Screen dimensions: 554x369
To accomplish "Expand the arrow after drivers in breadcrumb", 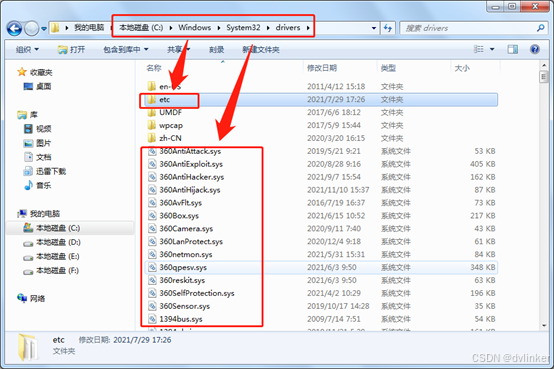I will tap(308, 28).
